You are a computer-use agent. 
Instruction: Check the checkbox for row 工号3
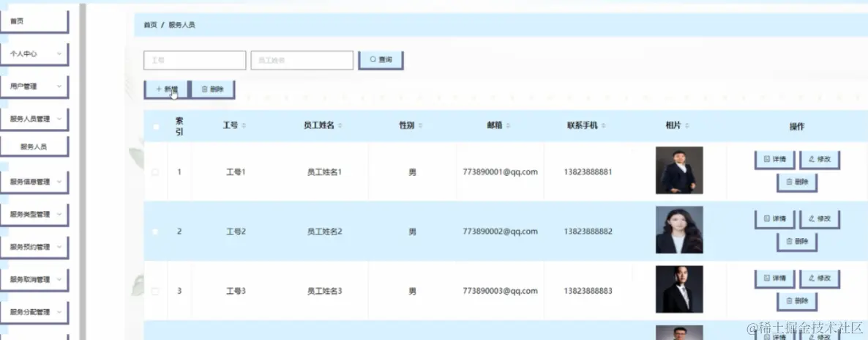(x=156, y=291)
